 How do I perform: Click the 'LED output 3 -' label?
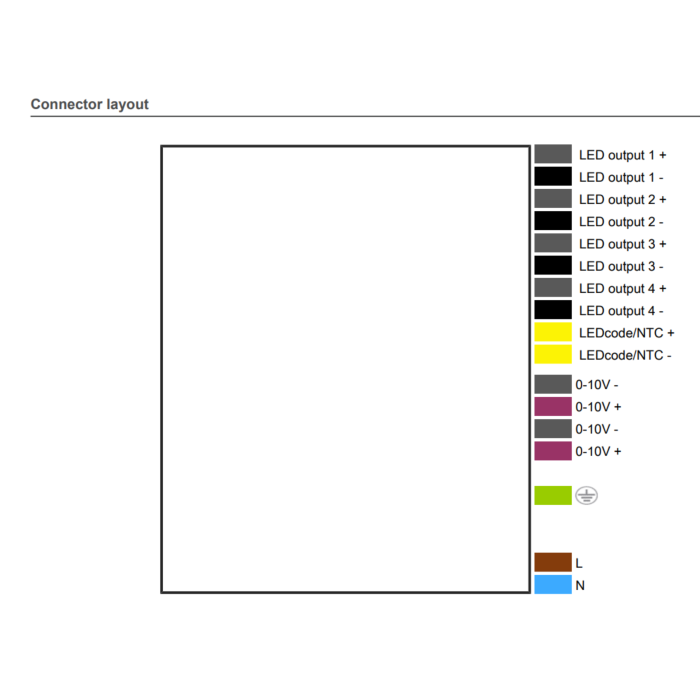coord(621,267)
